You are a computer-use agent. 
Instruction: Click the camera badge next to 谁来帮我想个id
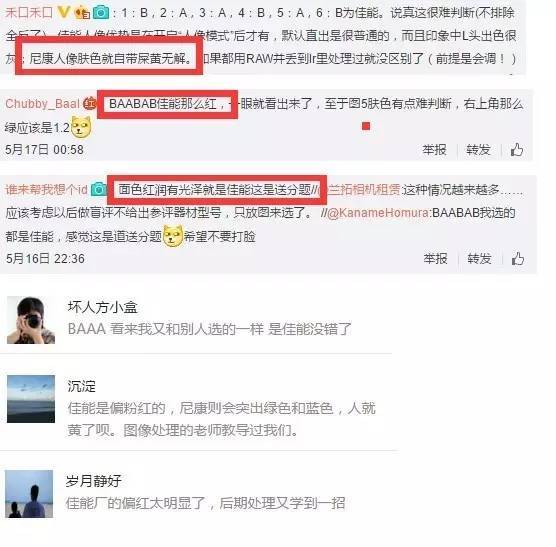99,189
